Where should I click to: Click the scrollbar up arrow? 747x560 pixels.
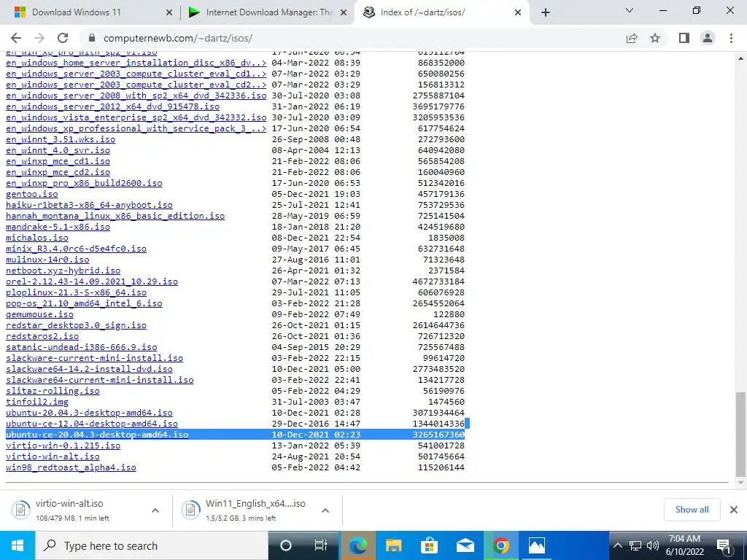point(740,58)
